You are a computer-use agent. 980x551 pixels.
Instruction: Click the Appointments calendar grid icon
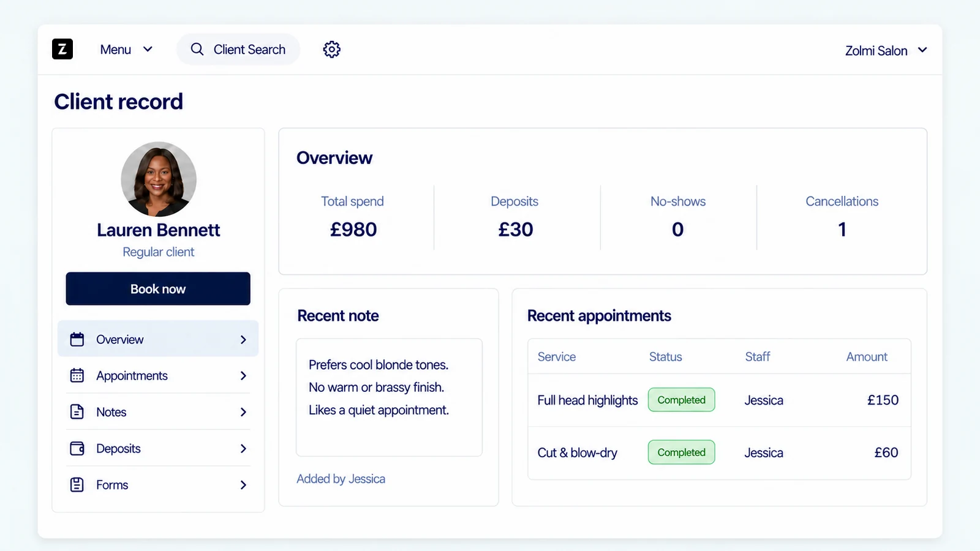click(77, 375)
